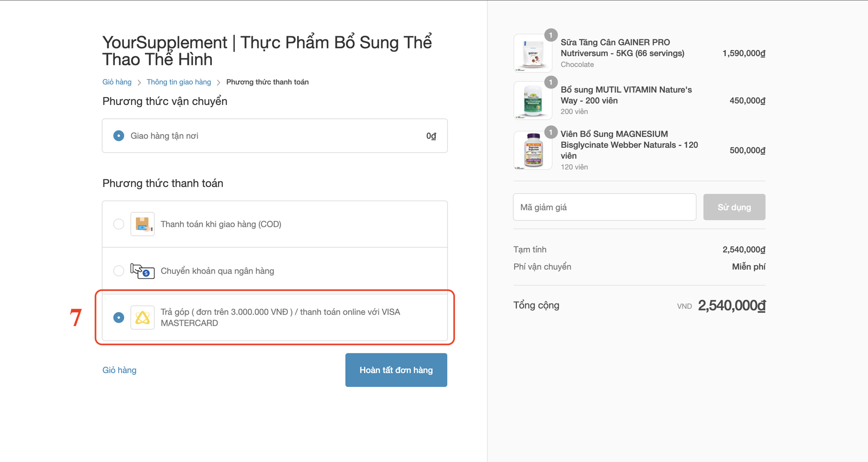Click the Multi Vitamin bottle thumbnail
The width and height of the screenshot is (868, 462).
coord(533,101)
